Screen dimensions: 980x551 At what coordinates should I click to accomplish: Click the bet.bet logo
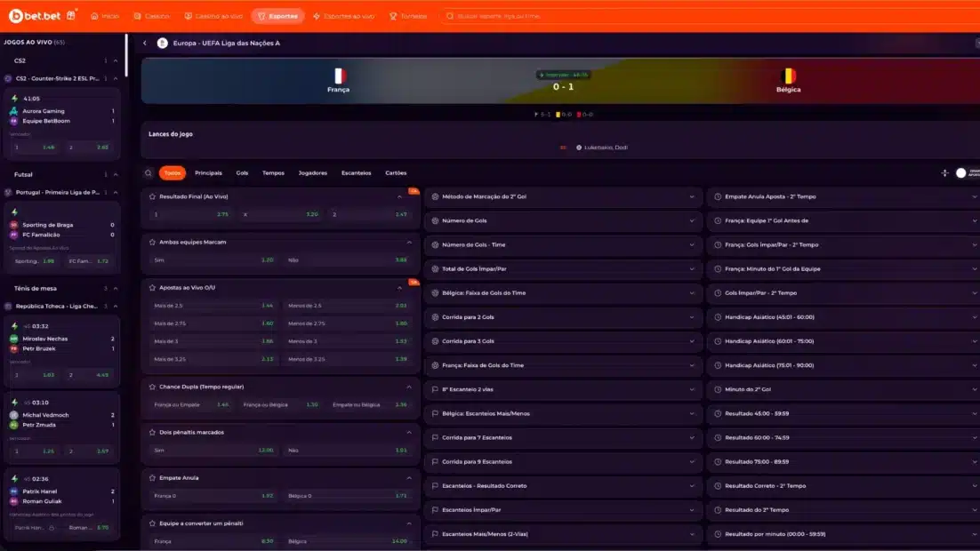[x=35, y=16]
